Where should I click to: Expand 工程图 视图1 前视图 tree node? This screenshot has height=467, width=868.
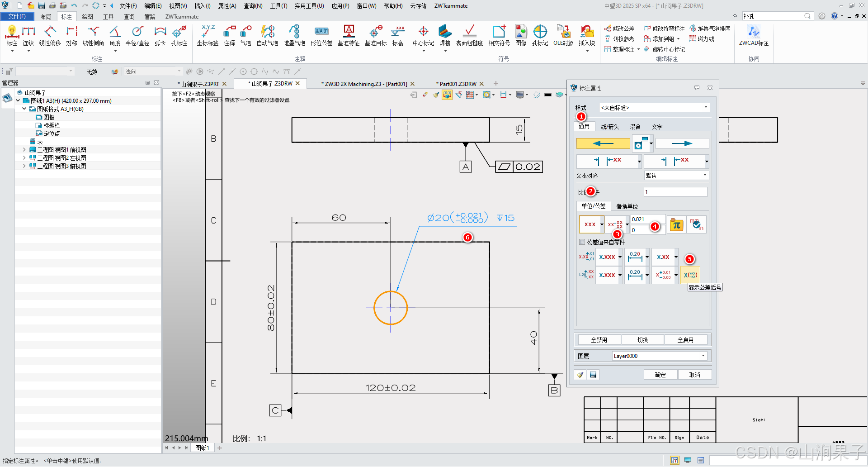pos(24,149)
